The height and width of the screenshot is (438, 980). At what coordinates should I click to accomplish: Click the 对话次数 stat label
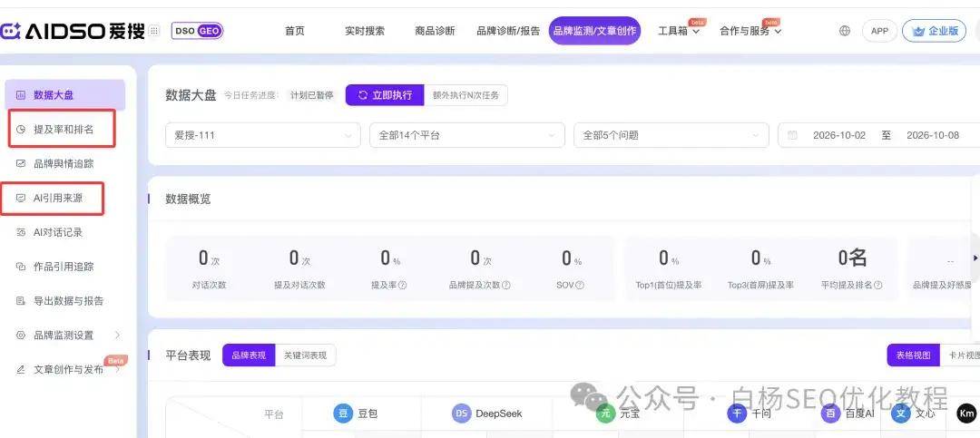(x=209, y=285)
